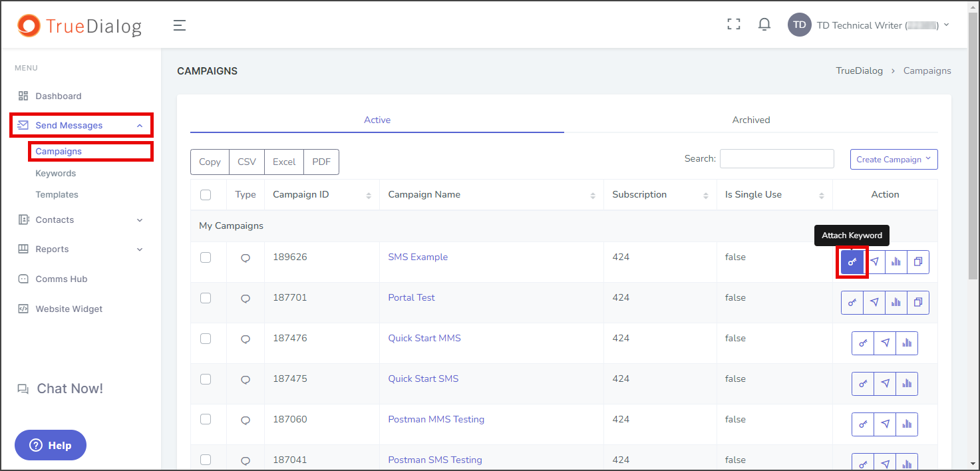
Task: Switch to the Archived tab
Action: [751, 120]
